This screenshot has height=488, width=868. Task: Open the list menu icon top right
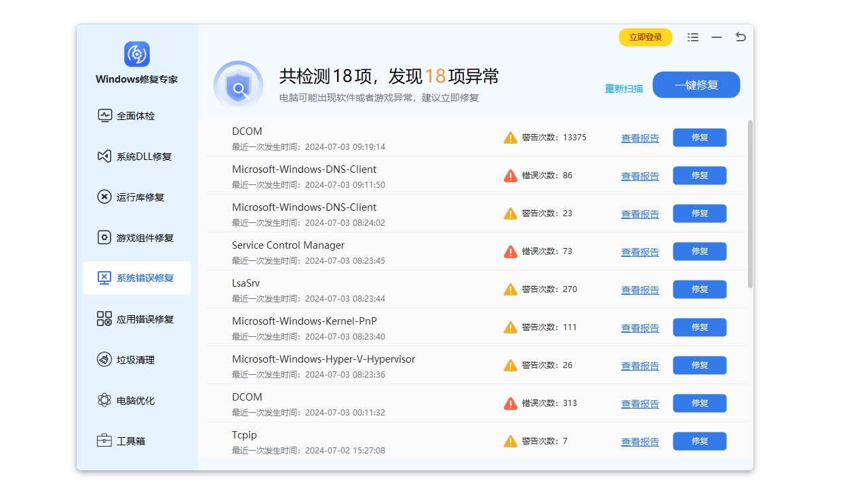click(x=692, y=37)
